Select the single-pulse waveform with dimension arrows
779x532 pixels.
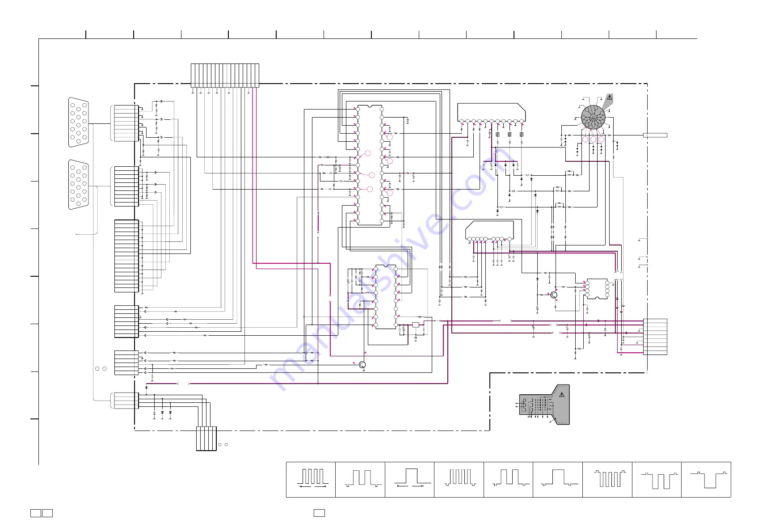tap(409, 479)
